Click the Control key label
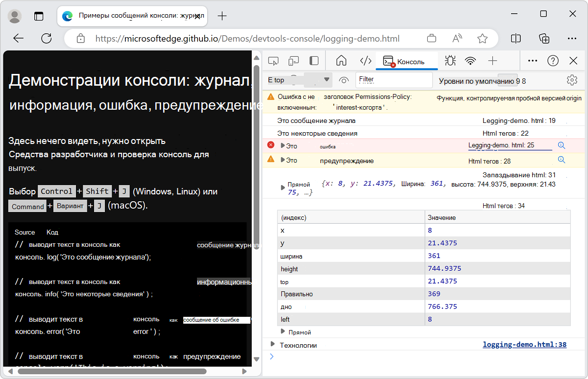The width and height of the screenshot is (588, 379). click(x=57, y=191)
